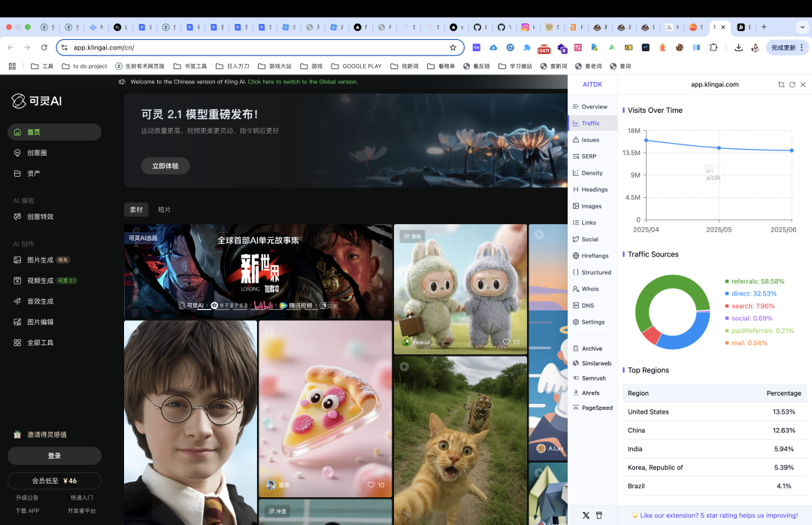Click the X (Twitter) icon in AITDK footer
This screenshot has width=812, height=525.
586,515
